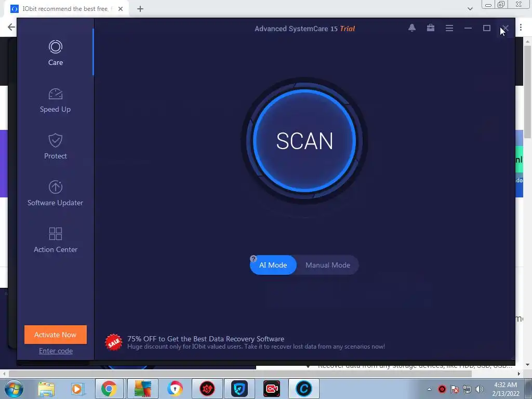Image resolution: width=532 pixels, height=399 pixels.
Task: Open the Action Center section
Action: [x=55, y=240]
